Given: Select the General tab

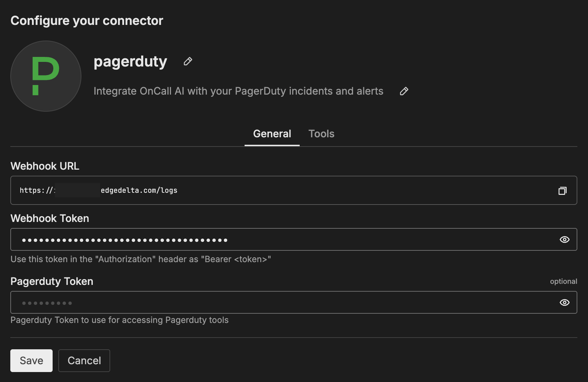Looking at the screenshot, I should point(272,134).
